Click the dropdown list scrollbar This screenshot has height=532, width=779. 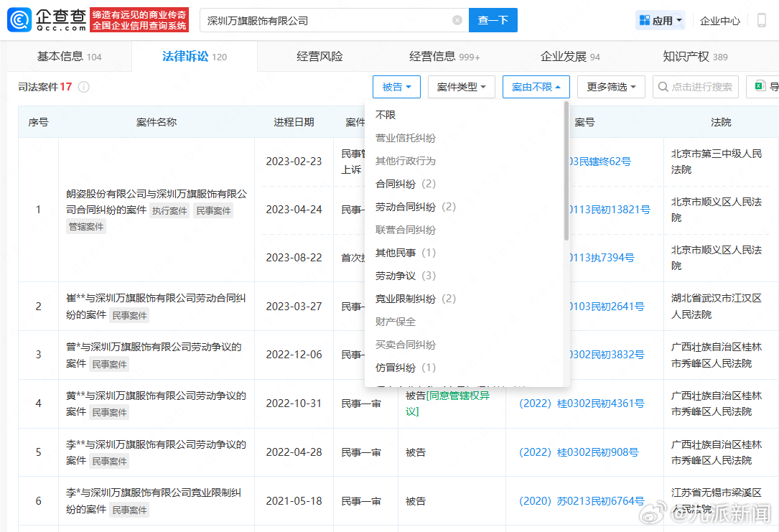566,171
